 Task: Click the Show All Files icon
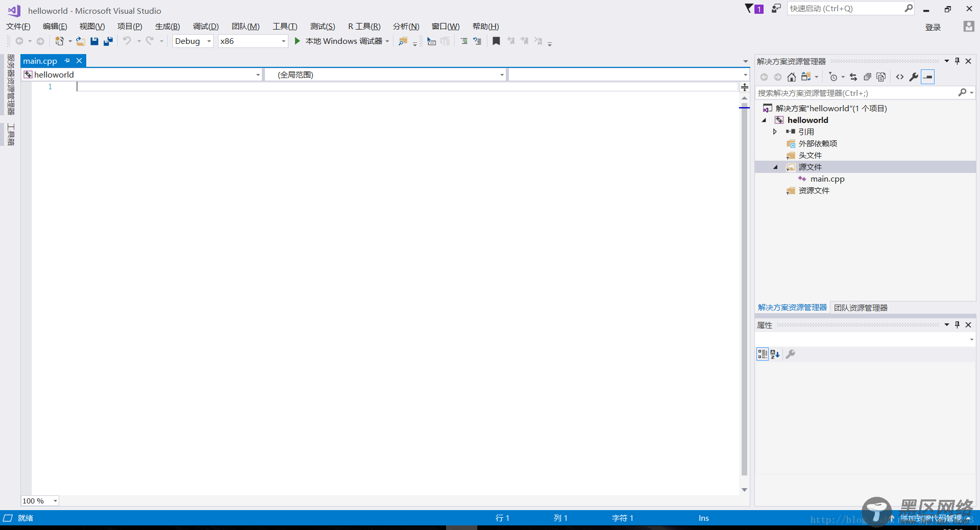881,77
